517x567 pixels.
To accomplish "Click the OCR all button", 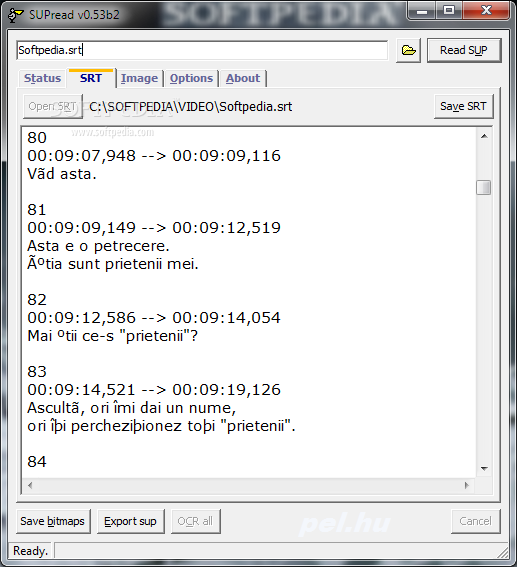I will pyautogui.click(x=195, y=521).
